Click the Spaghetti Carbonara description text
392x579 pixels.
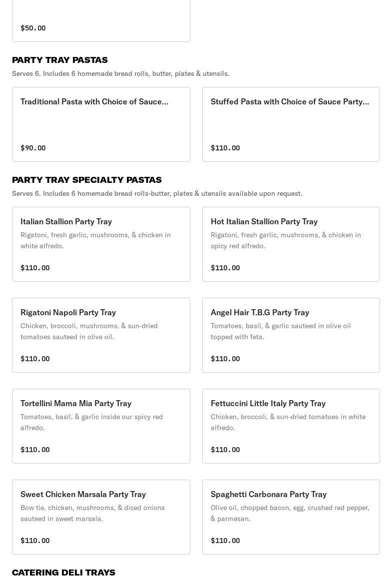tap(290, 513)
